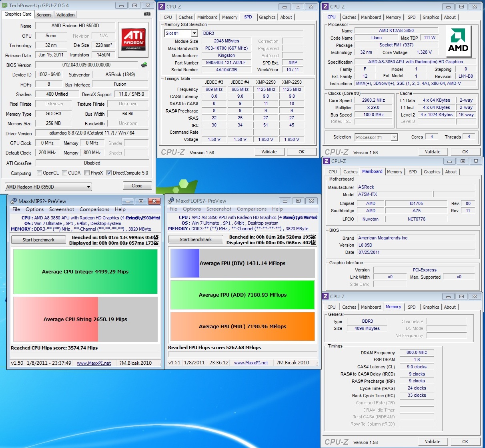Check the PhysX computing option

(x=87, y=173)
